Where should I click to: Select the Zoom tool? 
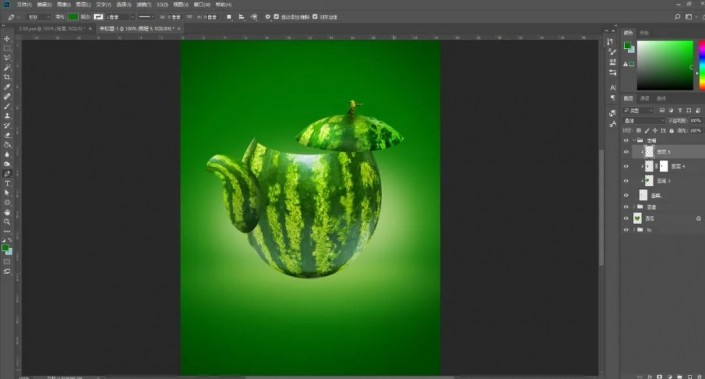(7, 222)
